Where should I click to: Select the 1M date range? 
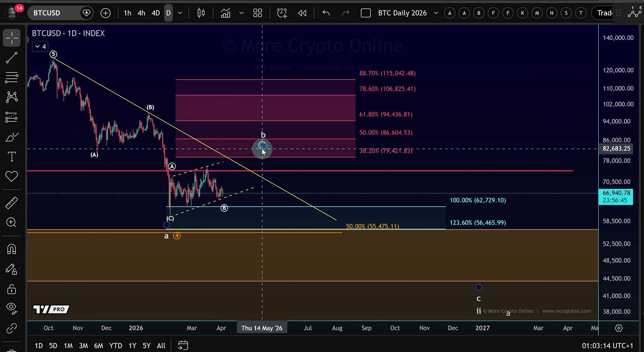click(x=68, y=346)
